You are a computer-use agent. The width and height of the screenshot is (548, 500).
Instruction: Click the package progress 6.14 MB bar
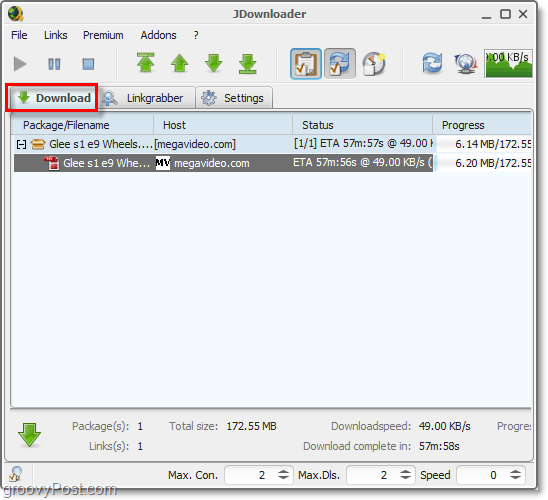point(483,144)
